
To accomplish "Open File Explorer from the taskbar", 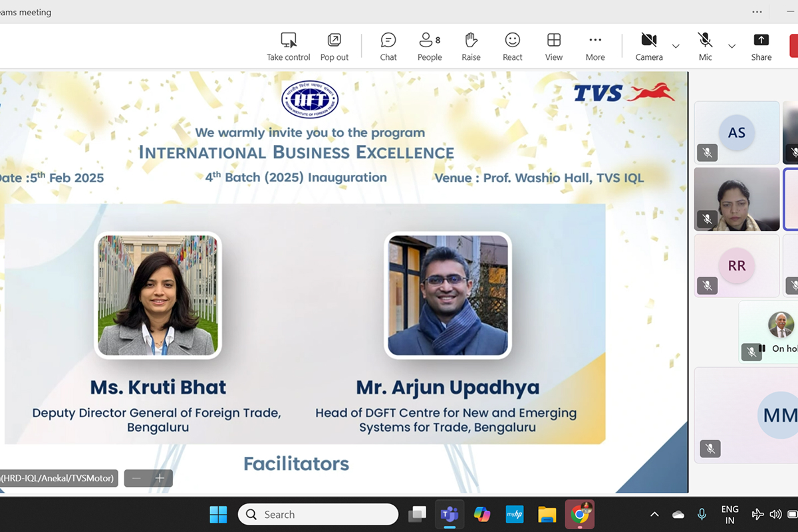I will coord(547,514).
